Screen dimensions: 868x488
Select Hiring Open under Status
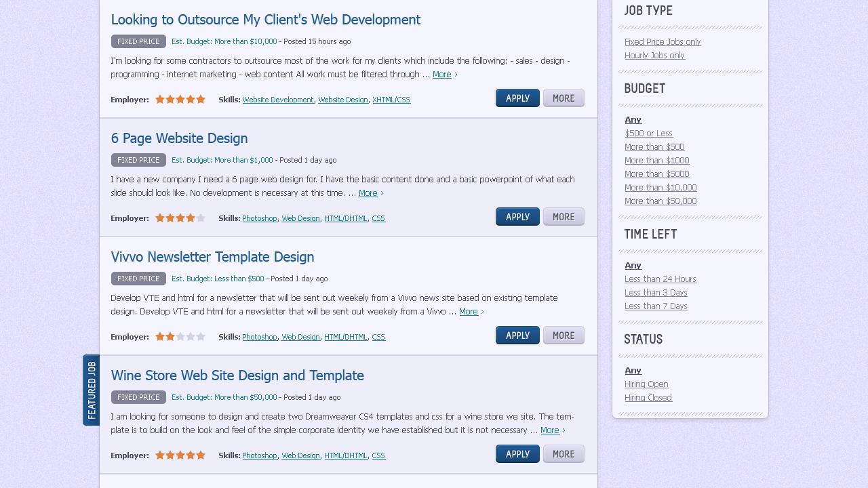point(646,384)
